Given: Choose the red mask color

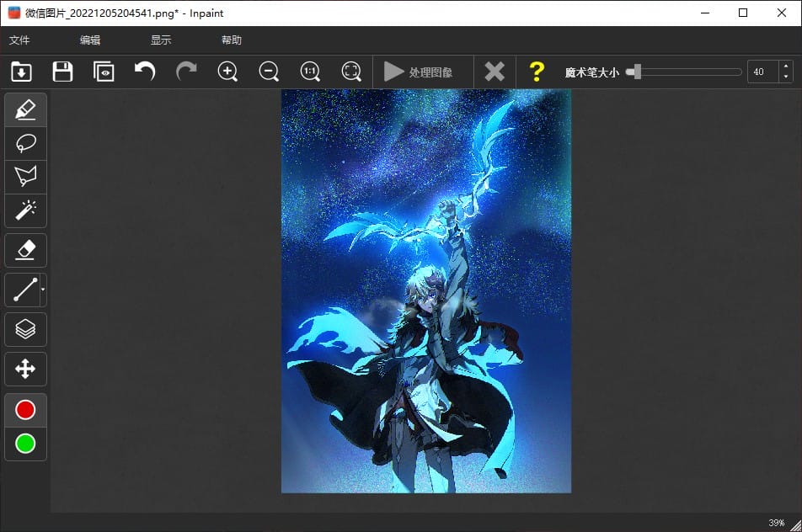Looking at the screenshot, I should [25, 410].
